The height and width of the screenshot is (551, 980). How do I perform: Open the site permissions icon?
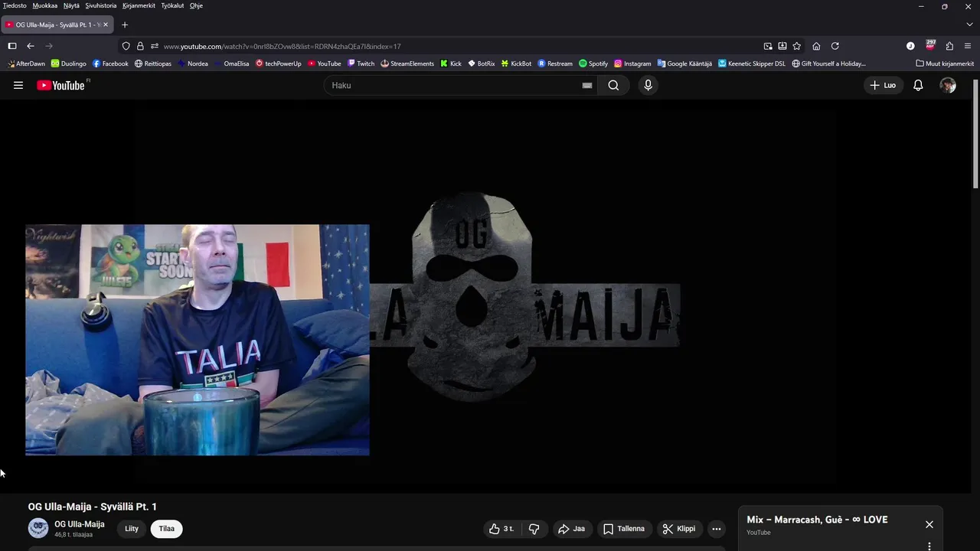coord(154,46)
